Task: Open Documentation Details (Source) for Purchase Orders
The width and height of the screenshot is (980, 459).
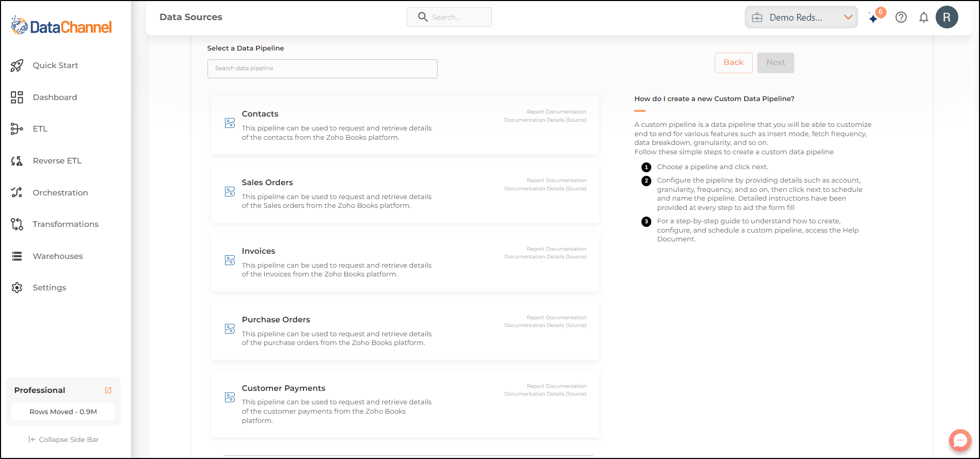Action: coord(545,325)
